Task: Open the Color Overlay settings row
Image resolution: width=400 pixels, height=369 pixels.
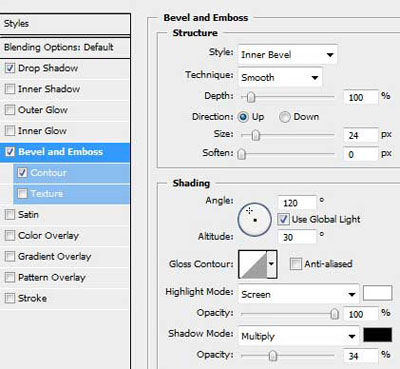Action: [x=65, y=236]
